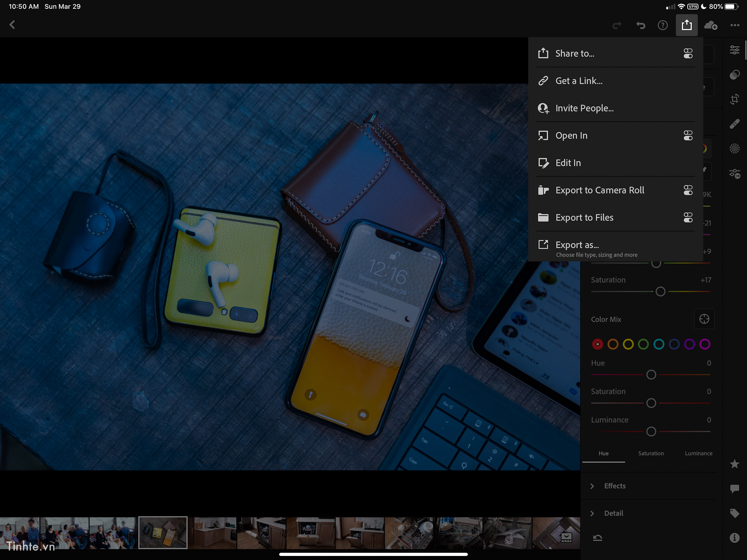Select the aqua color channel
This screenshot has height=560, width=747.
point(659,344)
